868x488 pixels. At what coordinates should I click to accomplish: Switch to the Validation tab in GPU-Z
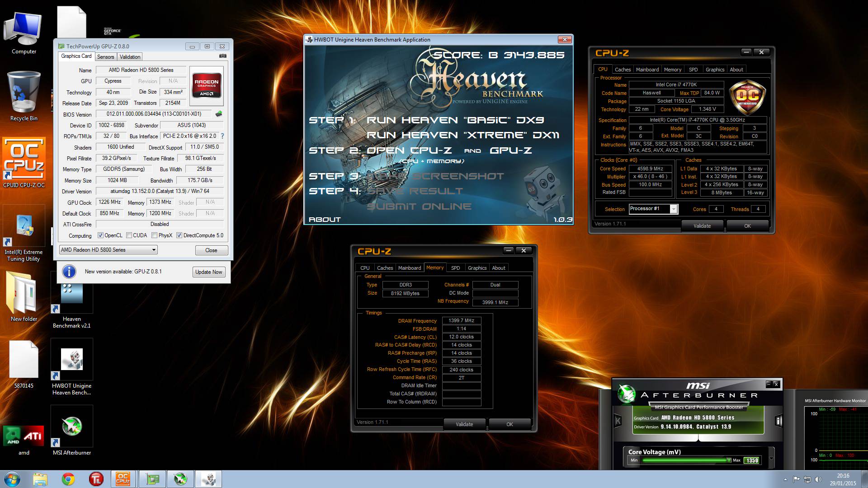[130, 57]
